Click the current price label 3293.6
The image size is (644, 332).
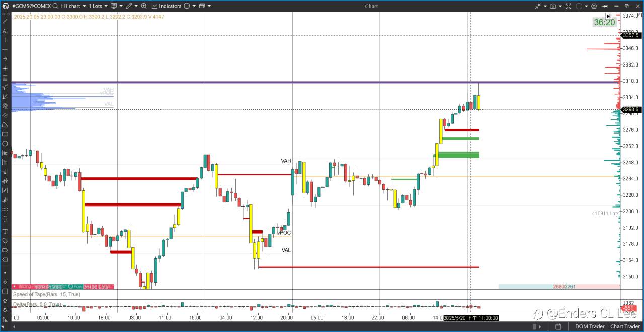pos(630,110)
